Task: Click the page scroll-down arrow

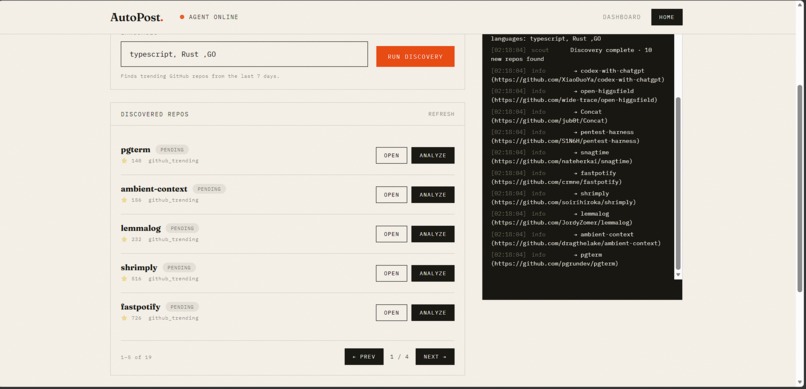Action: (x=799, y=382)
